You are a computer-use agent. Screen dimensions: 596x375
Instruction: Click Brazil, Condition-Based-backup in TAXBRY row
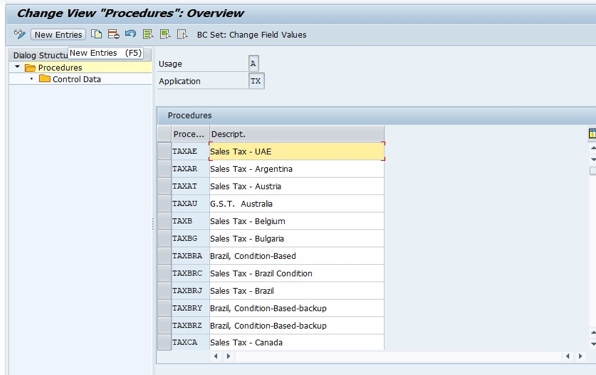pyautogui.click(x=296, y=308)
